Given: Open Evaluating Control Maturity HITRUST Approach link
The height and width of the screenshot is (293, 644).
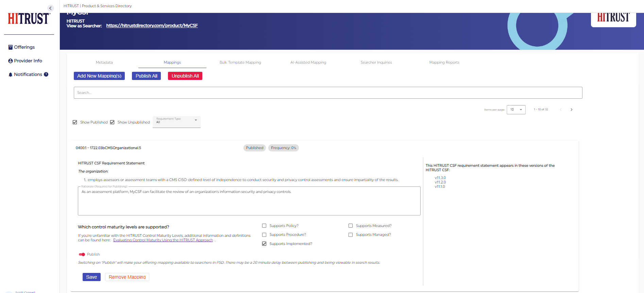Looking at the screenshot, I should coord(163,240).
